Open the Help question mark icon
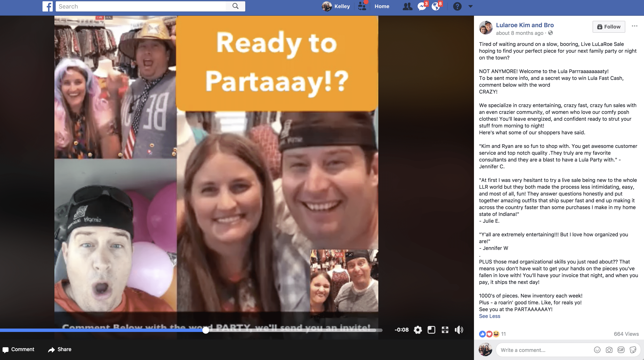Screen dimensions: 644x360 [457, 6]
